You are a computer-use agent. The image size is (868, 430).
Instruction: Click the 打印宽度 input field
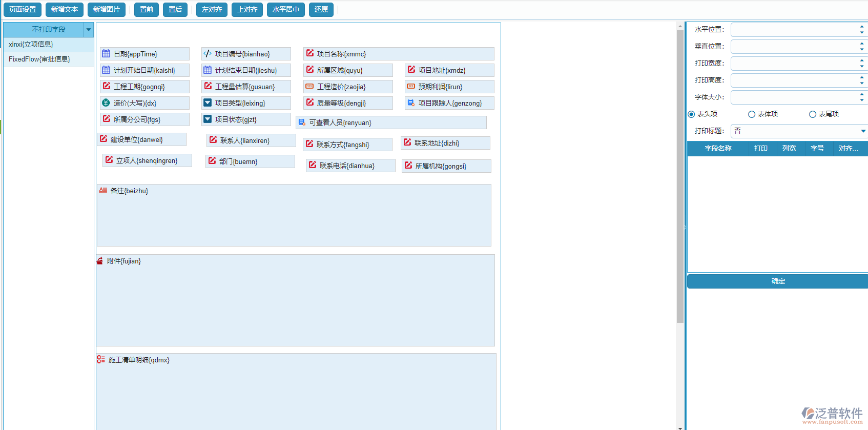[795, 64]
